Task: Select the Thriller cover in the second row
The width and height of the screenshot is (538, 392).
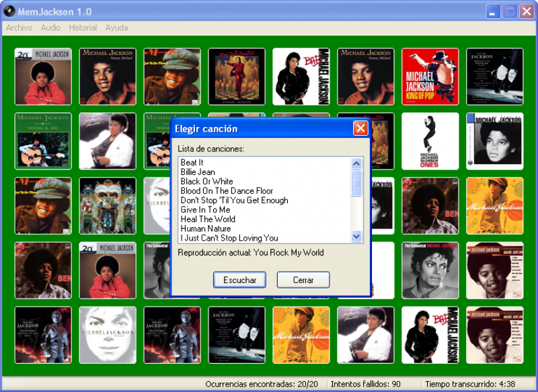Action: (108, 141)
